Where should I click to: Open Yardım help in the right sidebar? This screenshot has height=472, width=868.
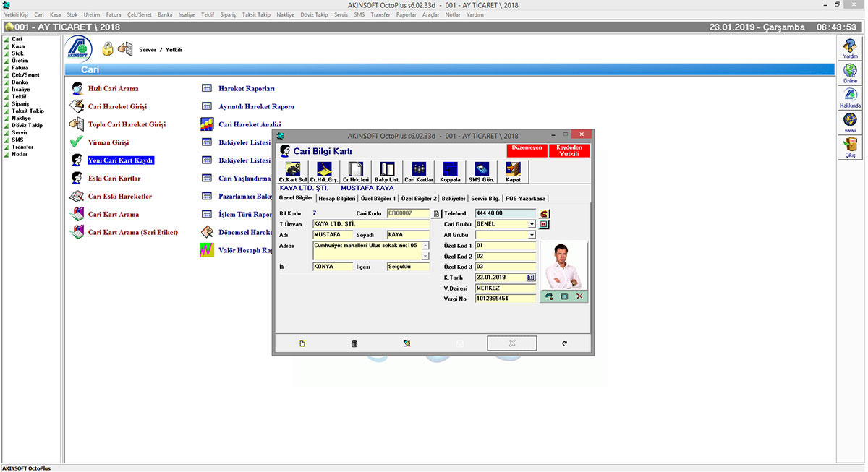[x=851, y=49]
